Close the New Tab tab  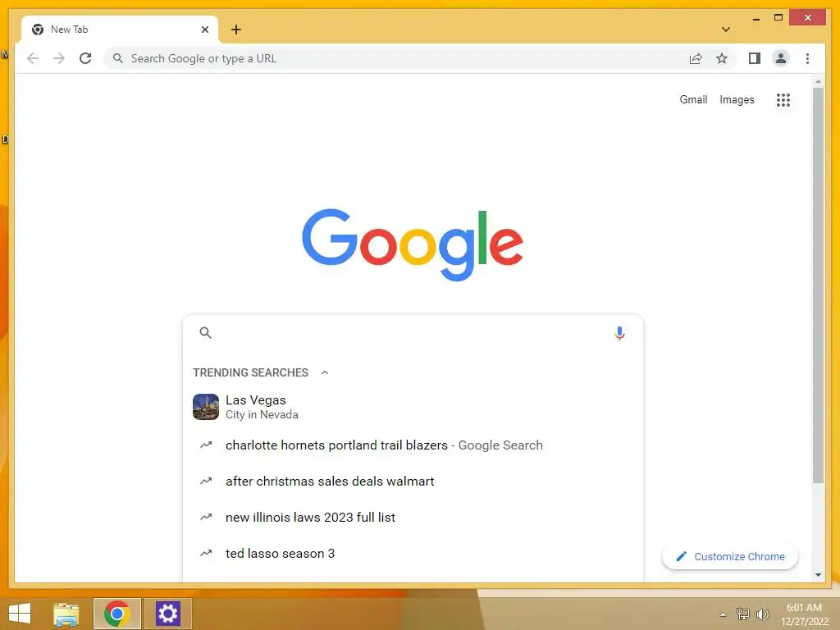coord(204,30)
